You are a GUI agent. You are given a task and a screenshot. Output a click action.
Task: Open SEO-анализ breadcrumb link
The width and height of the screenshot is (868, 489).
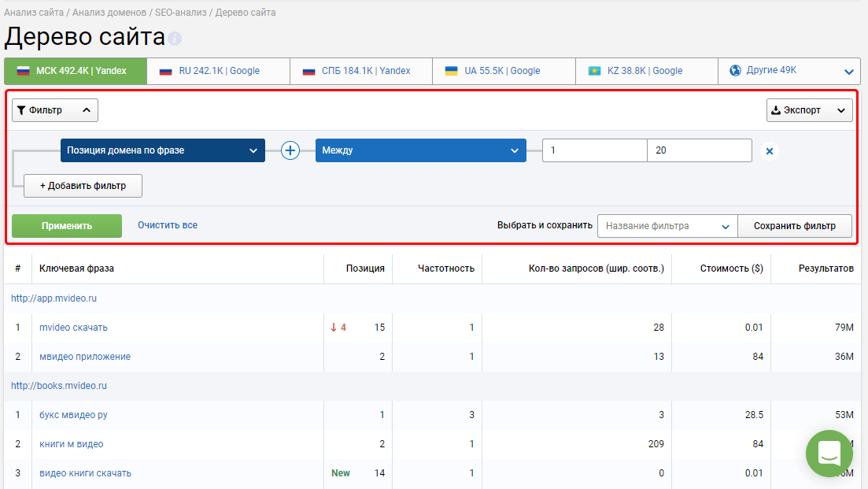pyautogui.click(x=180, y=12)
